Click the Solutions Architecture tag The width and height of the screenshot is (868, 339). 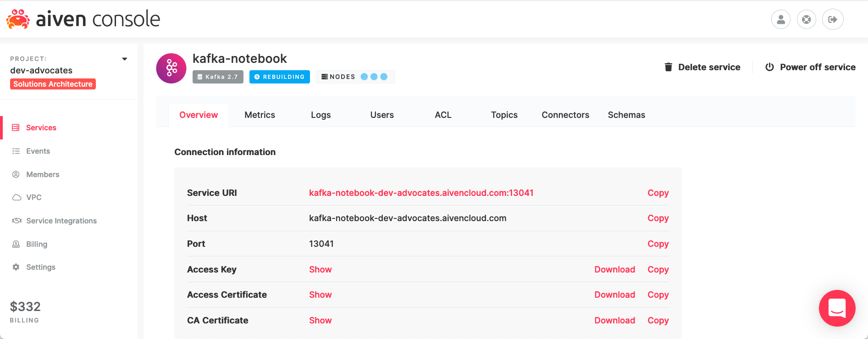53,84
